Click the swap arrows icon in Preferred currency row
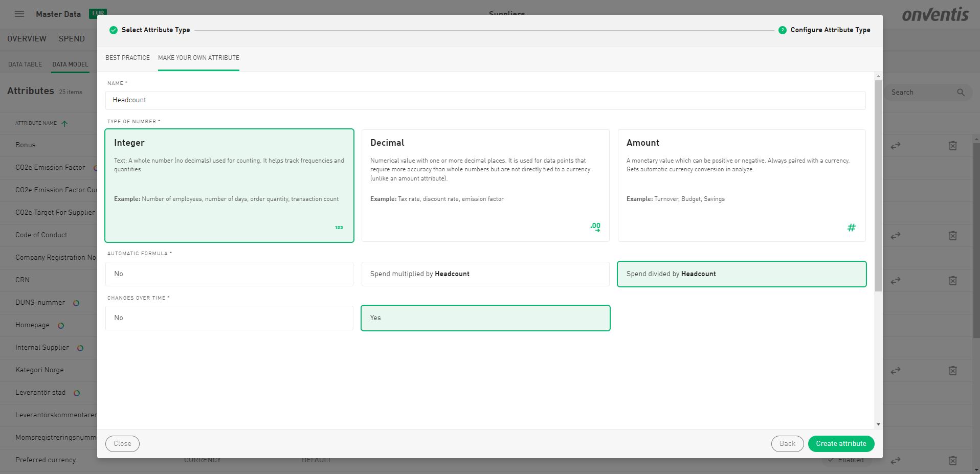Image resolution: width=980 pixels, height=474 pixels. (895, 461)
